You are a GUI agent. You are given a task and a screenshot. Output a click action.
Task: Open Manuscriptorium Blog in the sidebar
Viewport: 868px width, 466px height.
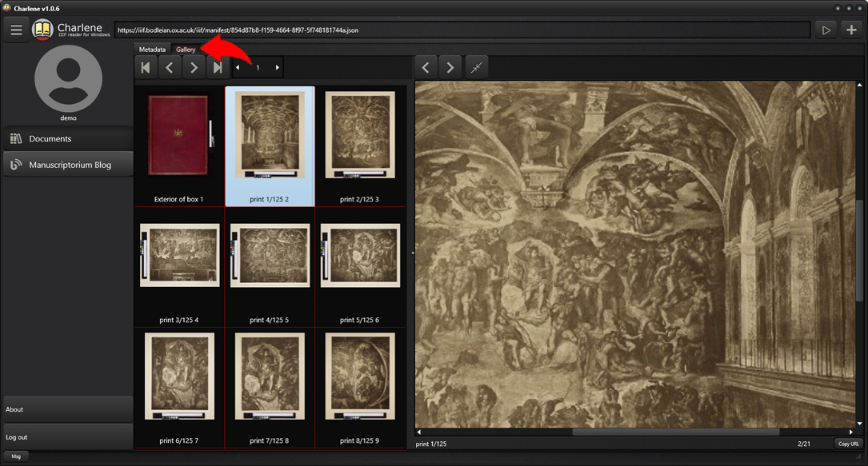click(x=68, y=165)
